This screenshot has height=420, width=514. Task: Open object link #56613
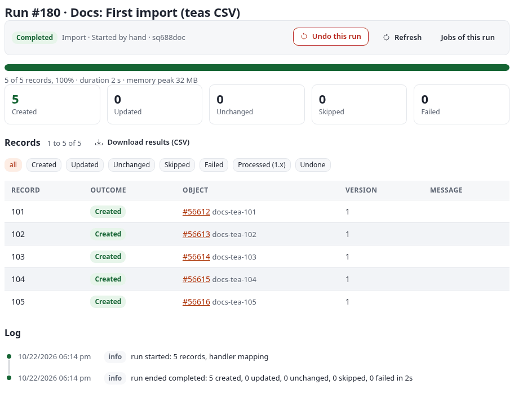point(196,234)
